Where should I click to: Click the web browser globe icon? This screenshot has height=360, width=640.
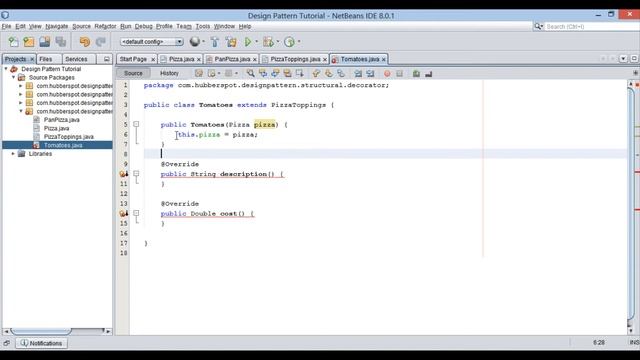point(195,42)
